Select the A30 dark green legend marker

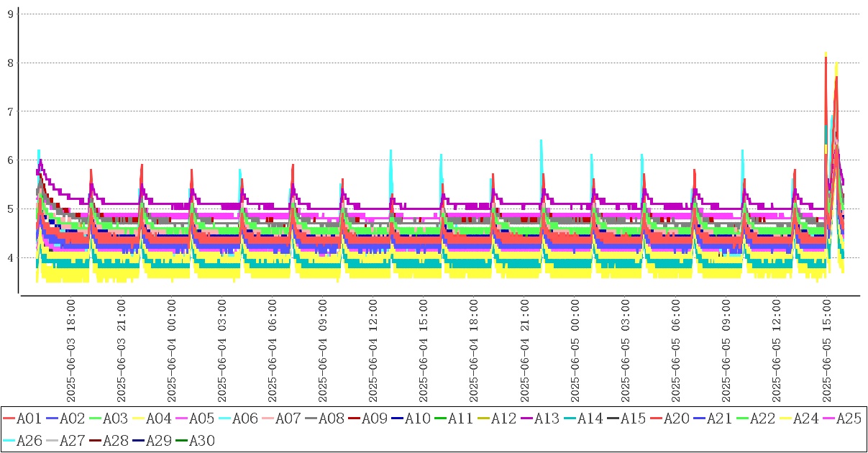(x=181, y=441)
